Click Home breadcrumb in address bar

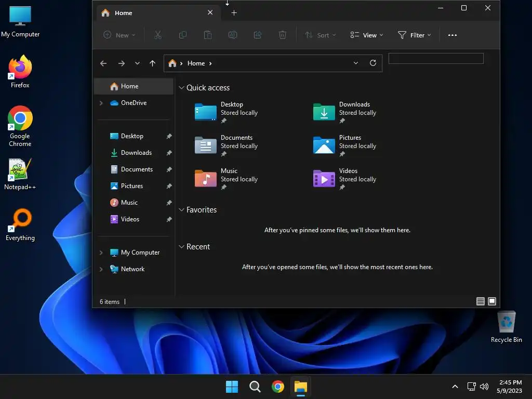pos(196,63)
